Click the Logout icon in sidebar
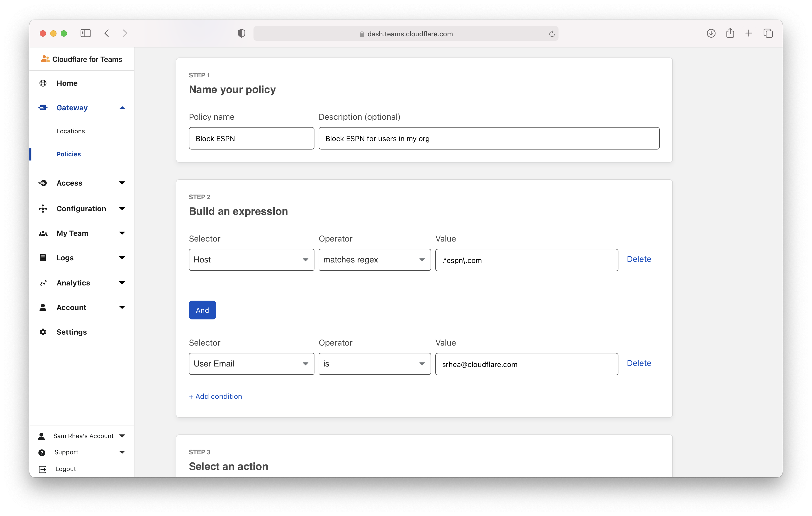This screenshot has height=516, width=812. [42, 469]
